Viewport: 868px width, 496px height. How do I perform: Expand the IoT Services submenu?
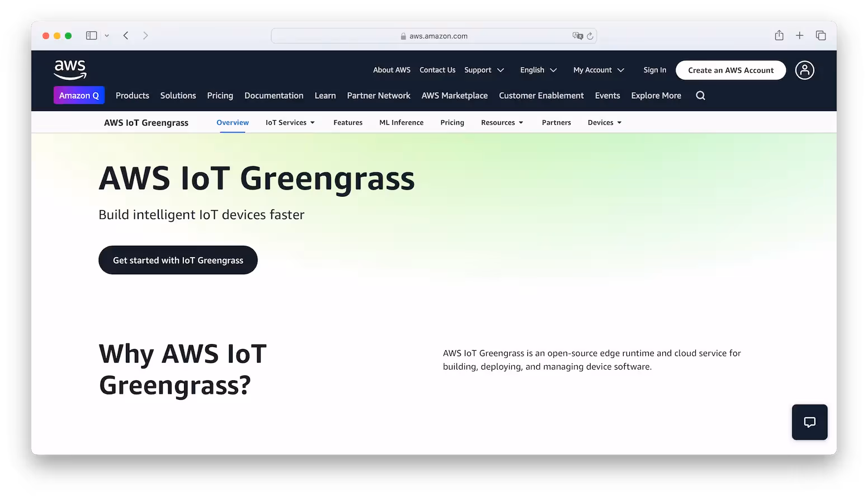[x=290, y=122]
